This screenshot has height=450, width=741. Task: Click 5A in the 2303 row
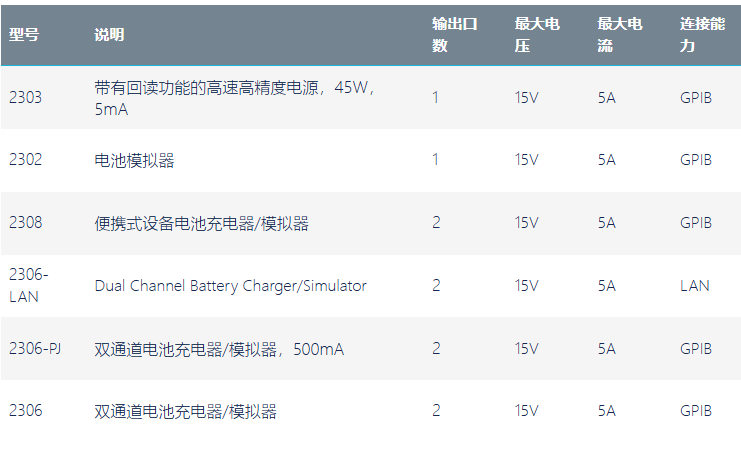point(607,98)
